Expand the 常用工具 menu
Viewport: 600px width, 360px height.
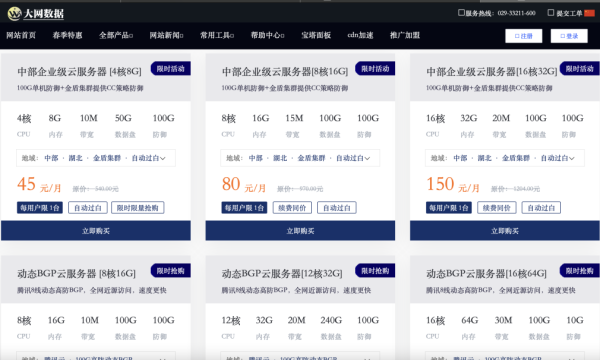tap(217, 35)
